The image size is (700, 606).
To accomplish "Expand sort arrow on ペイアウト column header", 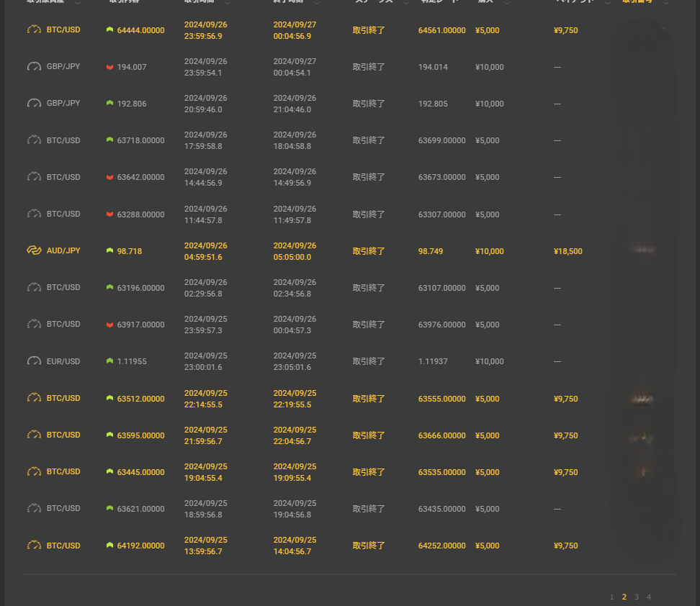I will (x=607, y=3).
